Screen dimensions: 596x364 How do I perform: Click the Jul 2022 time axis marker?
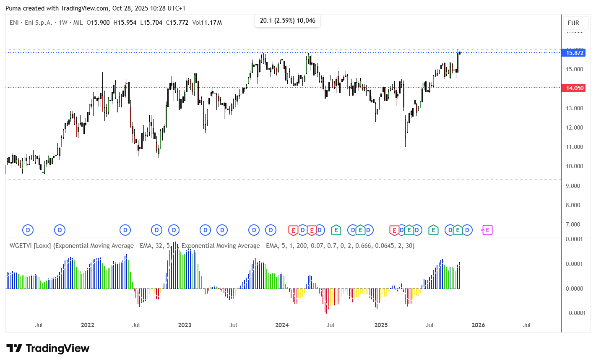click(136, 325)
